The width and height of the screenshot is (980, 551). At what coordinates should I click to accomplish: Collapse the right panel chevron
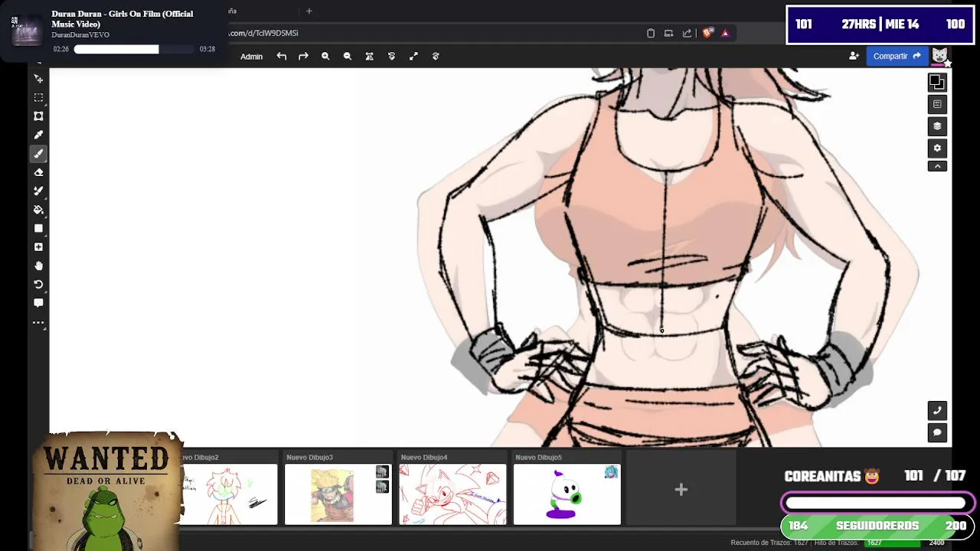pos(937,166)
